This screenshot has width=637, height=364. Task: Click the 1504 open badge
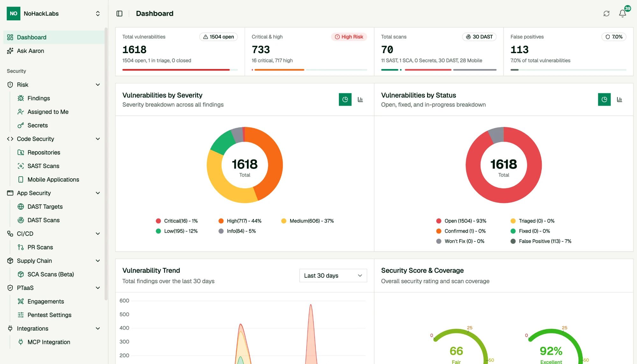[x=218, y=37]
